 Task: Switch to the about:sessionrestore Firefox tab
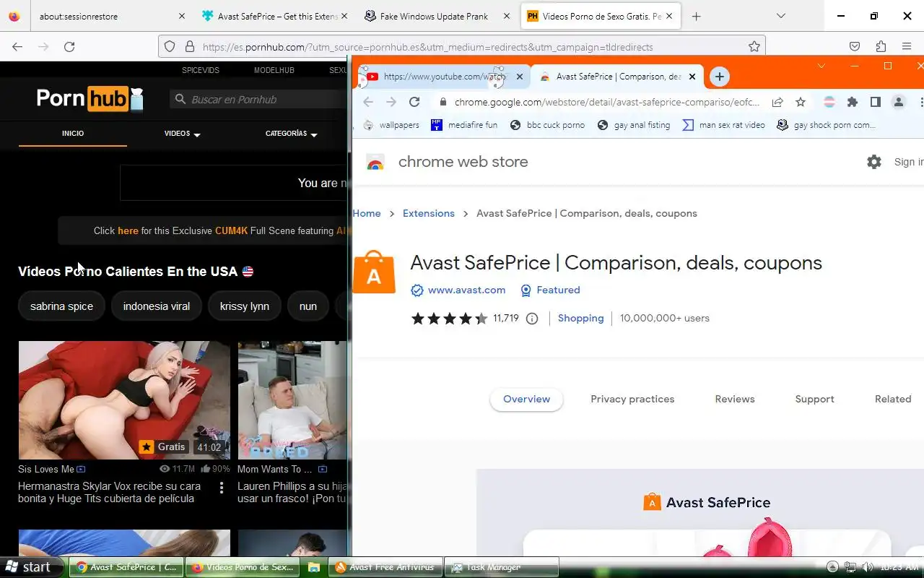110,16
